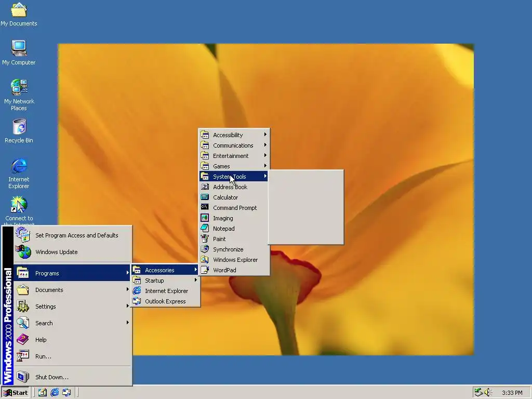
Task: Open WordPad from Accessories
Action: (x=234, y=270)
